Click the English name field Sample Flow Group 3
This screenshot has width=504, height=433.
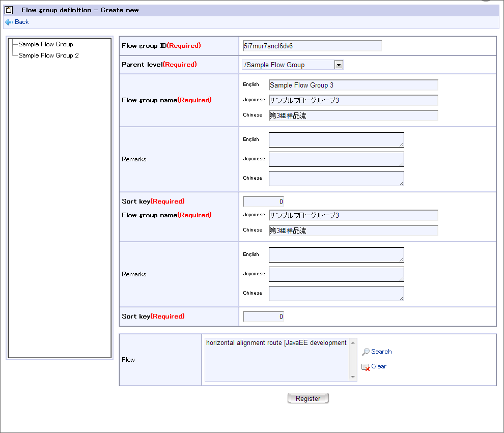coord(353,85)
